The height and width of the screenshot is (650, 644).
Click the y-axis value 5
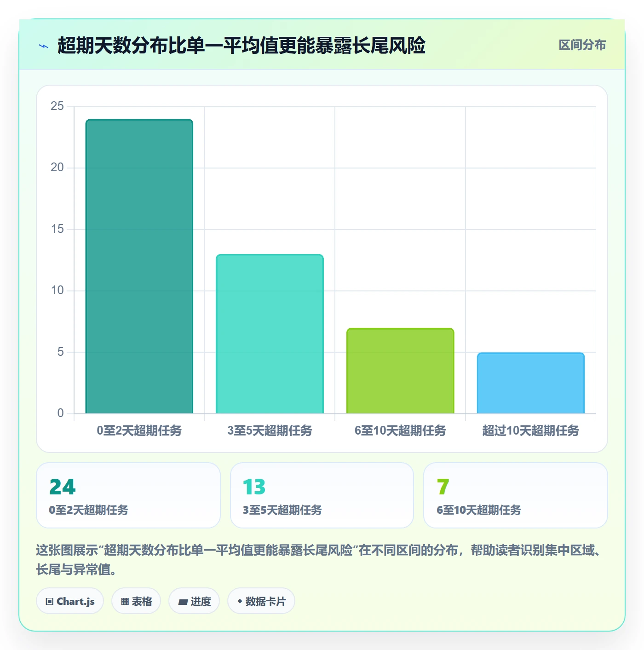point(60,352)
